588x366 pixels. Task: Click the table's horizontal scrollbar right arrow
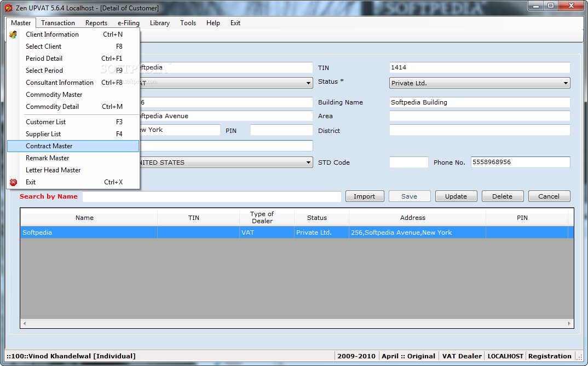pyautogui.click(x=569, y=323)
